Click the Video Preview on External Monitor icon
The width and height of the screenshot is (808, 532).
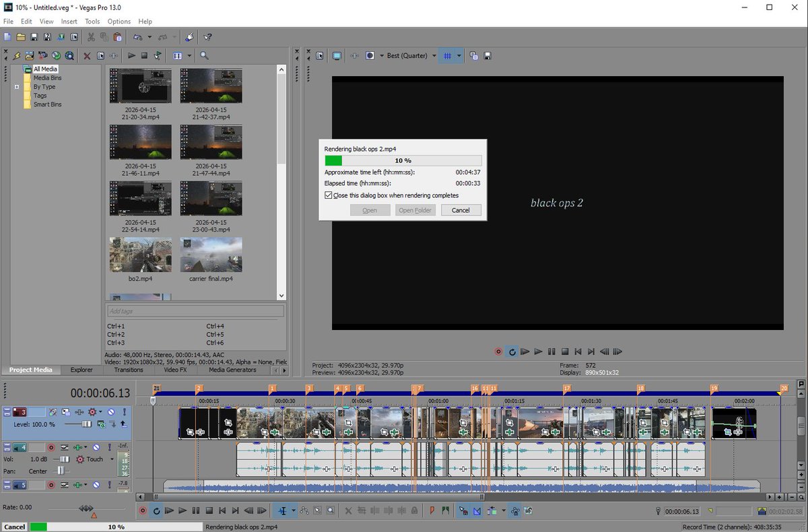337,55
